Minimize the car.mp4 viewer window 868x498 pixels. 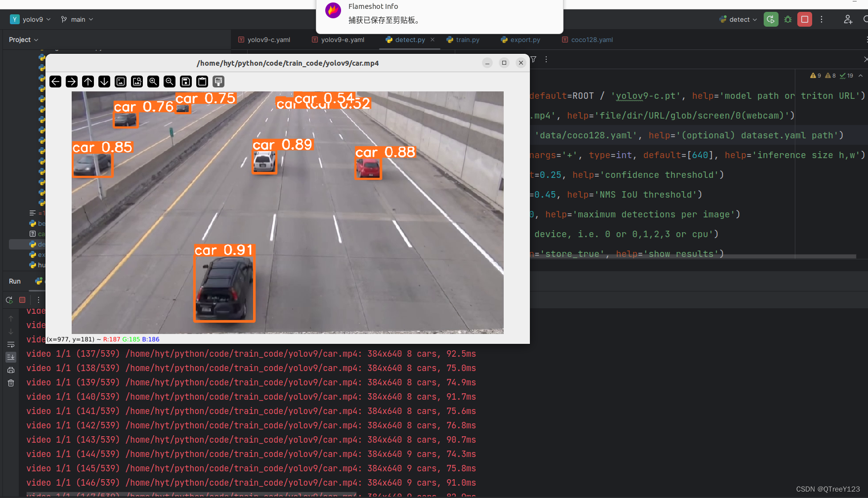(x=487, y=63)
